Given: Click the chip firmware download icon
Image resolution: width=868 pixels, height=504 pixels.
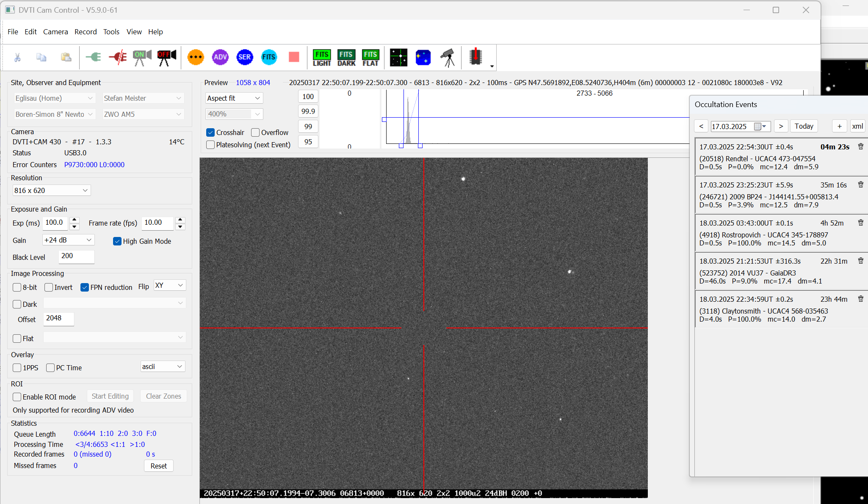Looking at the screenshot, I should click(x=475, y=57).
